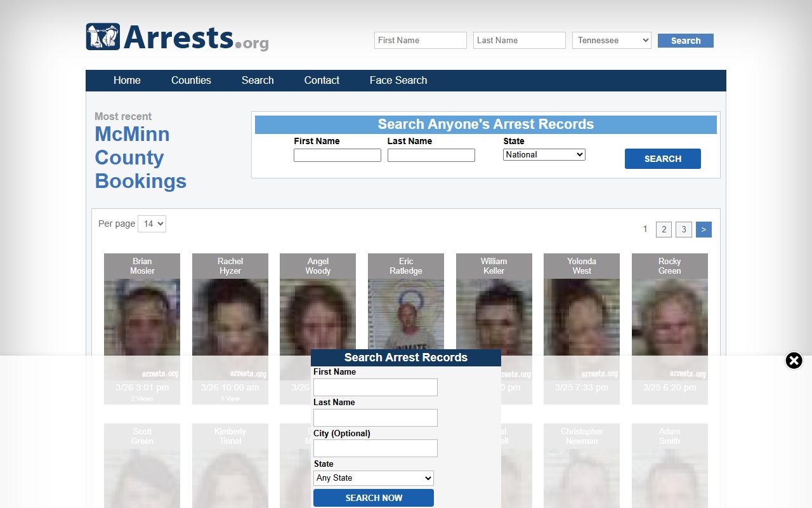Open Rocky Green's booking thumbnail
Image resolution: width=812 pixels, height=508 pixels.
670,329
